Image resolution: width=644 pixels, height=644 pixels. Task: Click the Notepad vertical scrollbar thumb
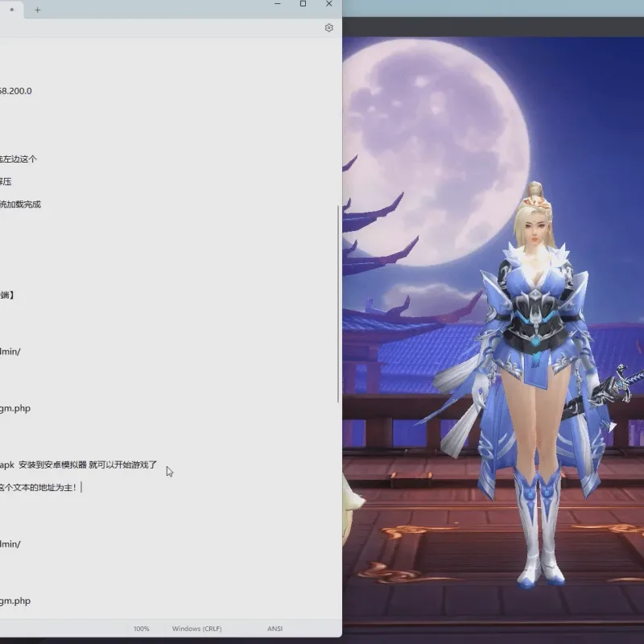[338, 304]
